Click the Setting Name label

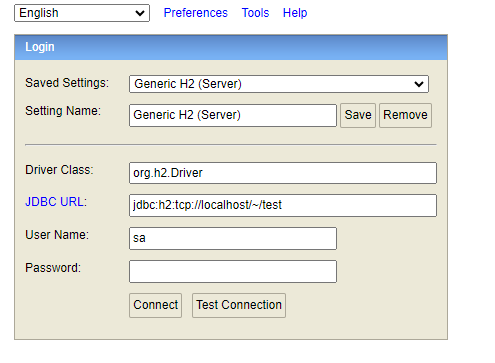pyautogui.click(x=63, y=111)
